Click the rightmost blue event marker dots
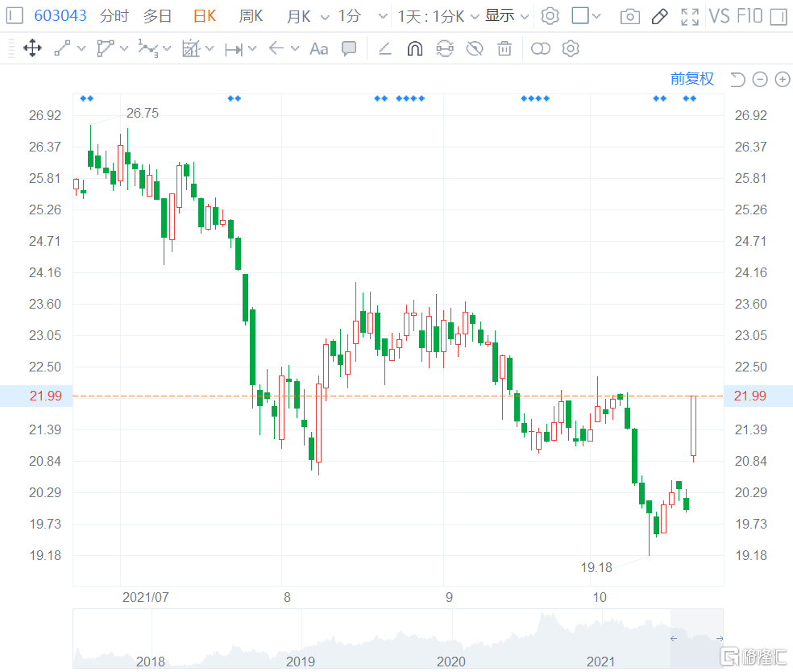793x672 pixels. (x=689, y=98)
